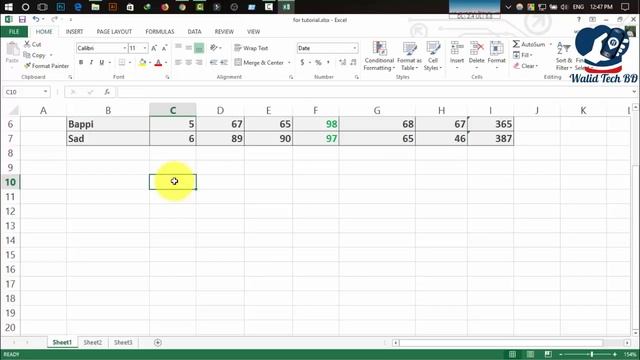Viewport: 640px width, 360px height.
Task: Select the Cut command
Action: (33, 44)
